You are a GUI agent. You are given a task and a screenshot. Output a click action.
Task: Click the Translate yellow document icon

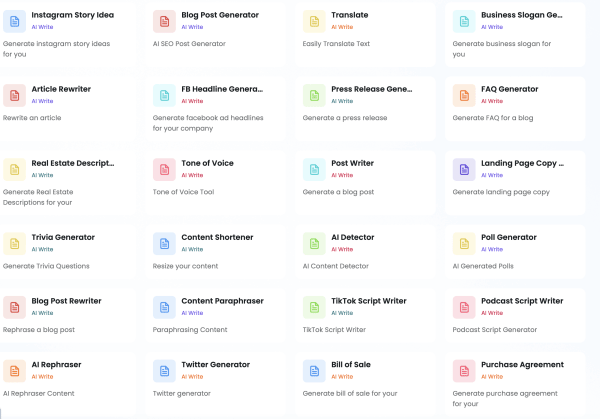[314, 21]
